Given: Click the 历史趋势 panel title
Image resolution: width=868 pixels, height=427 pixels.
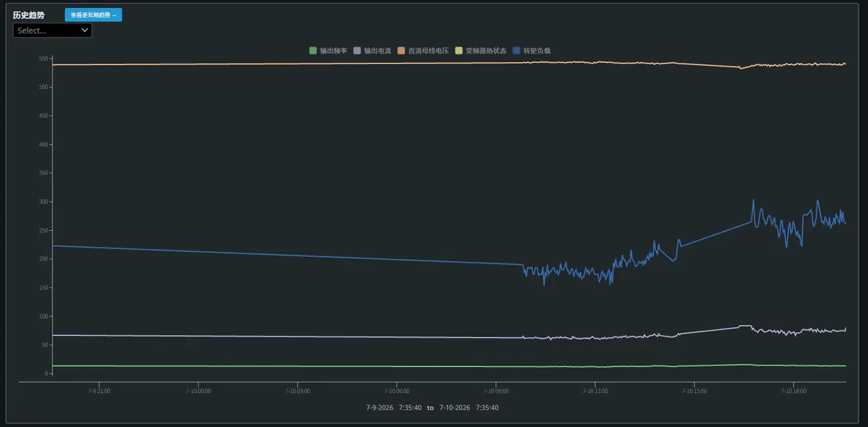Looking at the screenshot, I should pos(27,14).
